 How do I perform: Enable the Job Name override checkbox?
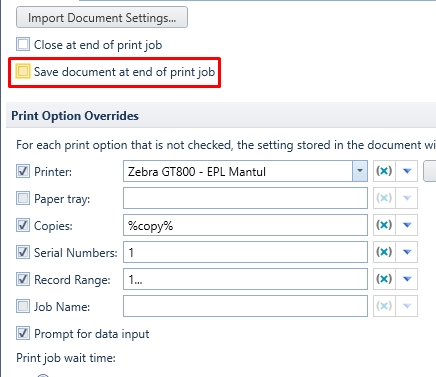pos(23,306)
